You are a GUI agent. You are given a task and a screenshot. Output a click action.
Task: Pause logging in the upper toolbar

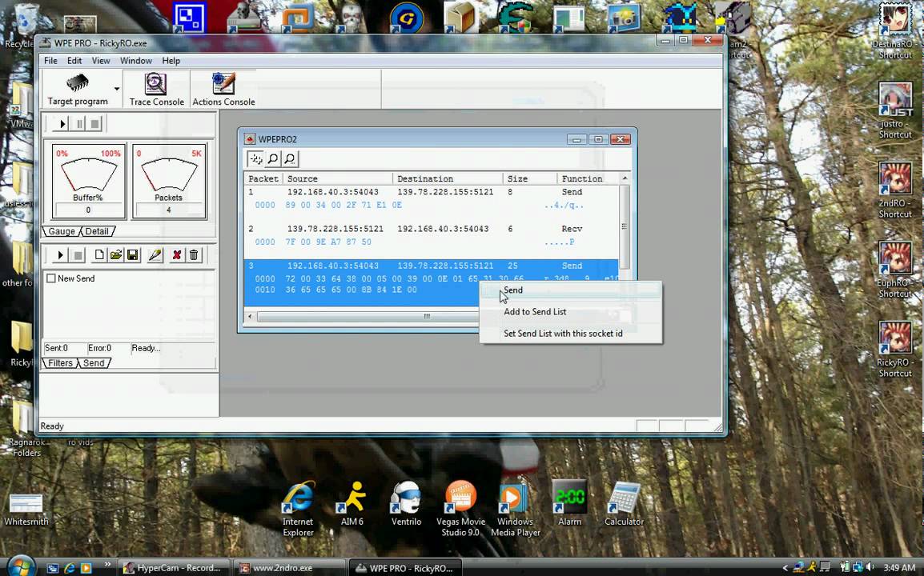point(79,124)
